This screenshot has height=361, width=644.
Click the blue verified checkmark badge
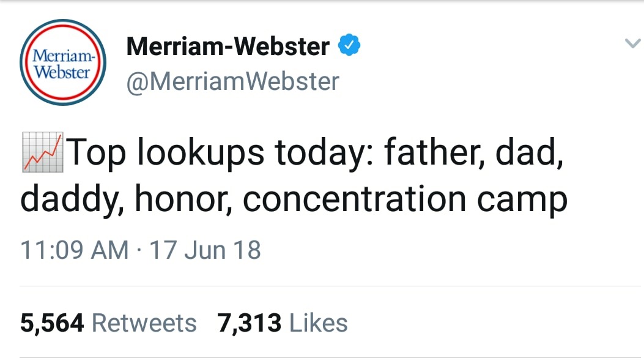click(349, 46)
